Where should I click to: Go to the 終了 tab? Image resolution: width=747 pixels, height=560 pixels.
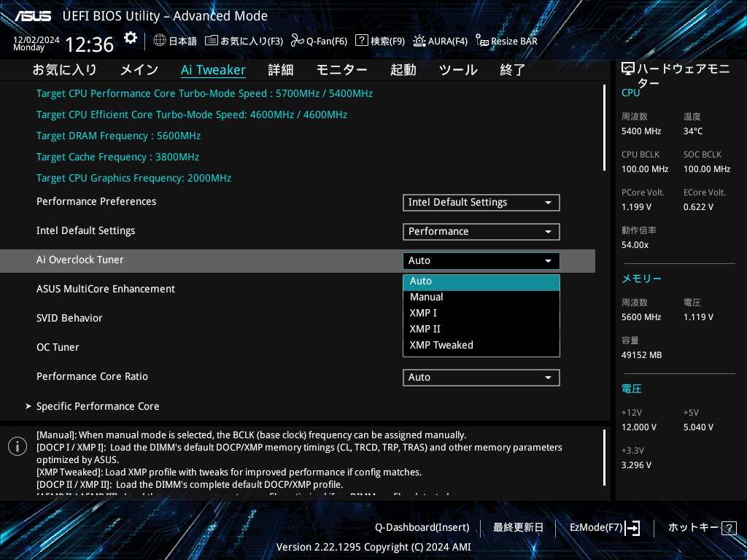tap(513, 70)
